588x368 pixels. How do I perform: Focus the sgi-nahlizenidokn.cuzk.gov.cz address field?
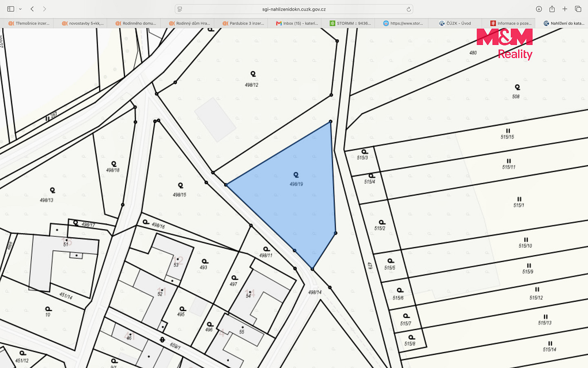[294, 9]
